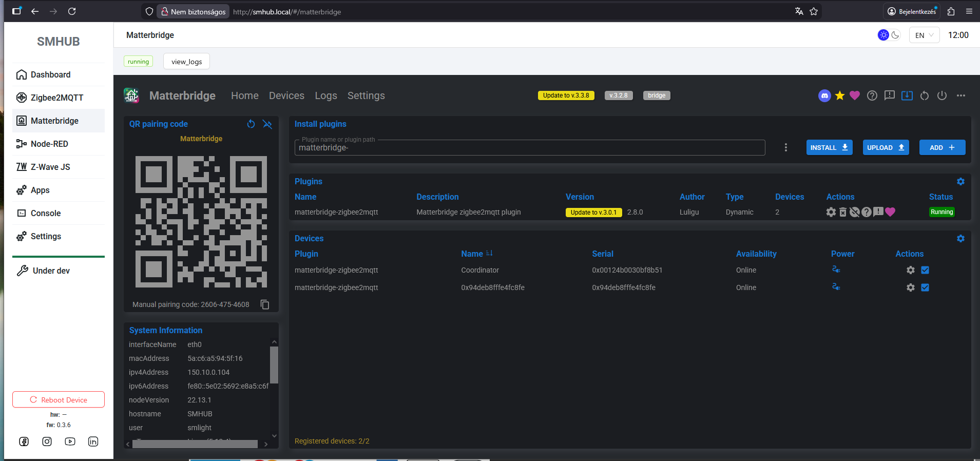The height and width of the screenshot is (461, 980).
Task: Open Plugins table column settings gear
Action: [960, 182]
